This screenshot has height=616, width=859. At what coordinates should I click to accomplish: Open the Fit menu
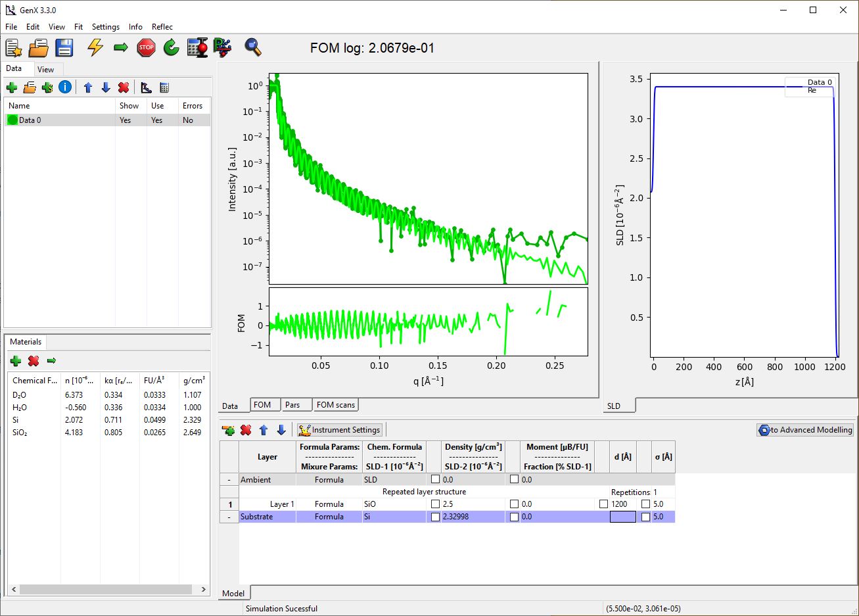click(x=78, y=27)
